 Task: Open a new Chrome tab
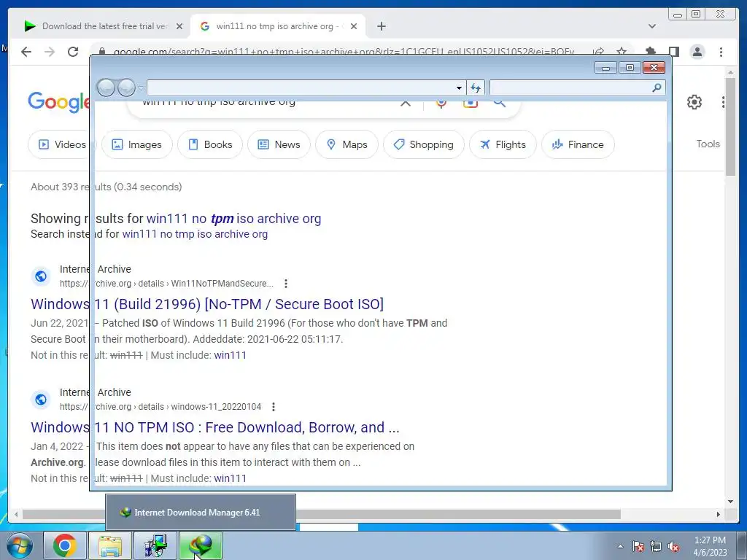381,26
